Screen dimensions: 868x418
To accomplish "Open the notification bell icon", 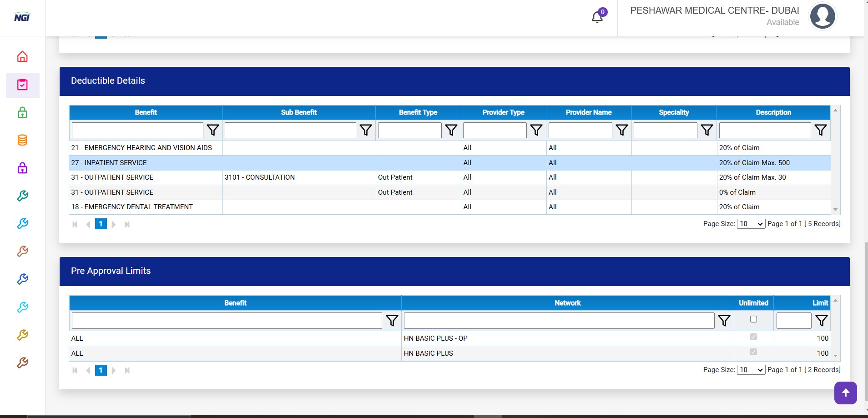I will [x=597, y=17].
